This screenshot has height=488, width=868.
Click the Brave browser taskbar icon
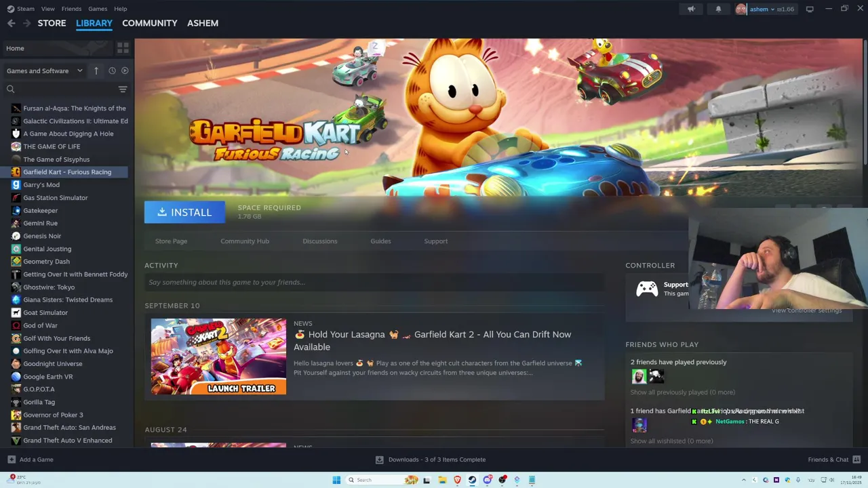pyautogui.click(x=457, y=480)
